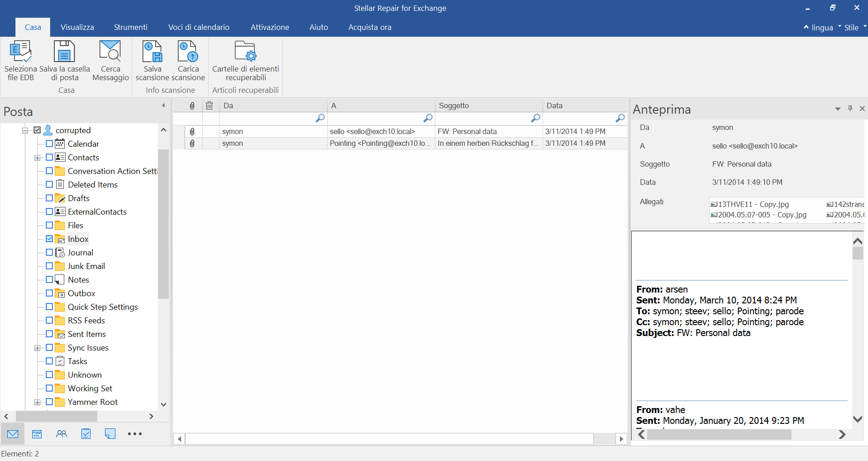Click the attachment column header icon
The width and height of the screenshot is (868, 461).
pyautogui.click(x=192, y=106)
